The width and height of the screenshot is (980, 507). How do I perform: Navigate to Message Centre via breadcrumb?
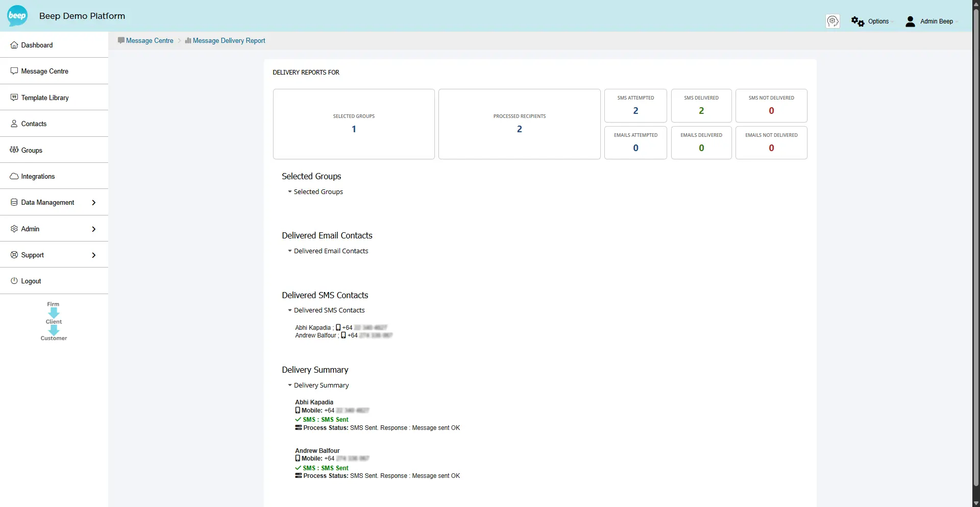pos(150,40)
